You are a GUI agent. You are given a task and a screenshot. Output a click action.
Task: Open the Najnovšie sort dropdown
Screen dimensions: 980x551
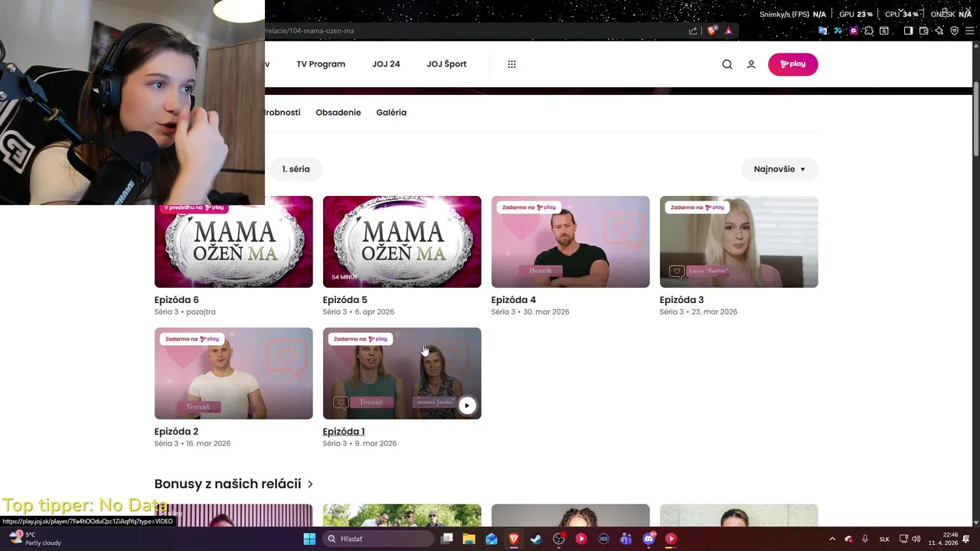pyautogui.click(x=779, y=169)
